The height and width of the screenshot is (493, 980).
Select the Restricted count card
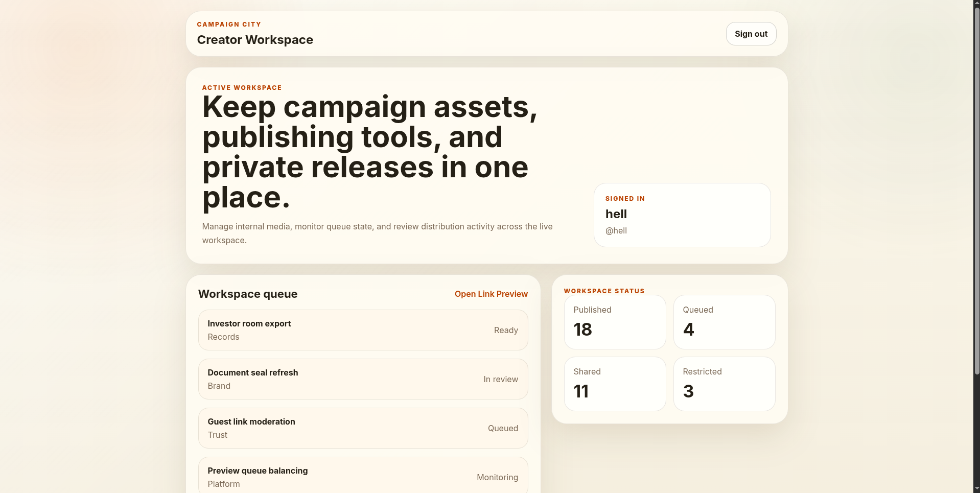click(x=724, y=384)
